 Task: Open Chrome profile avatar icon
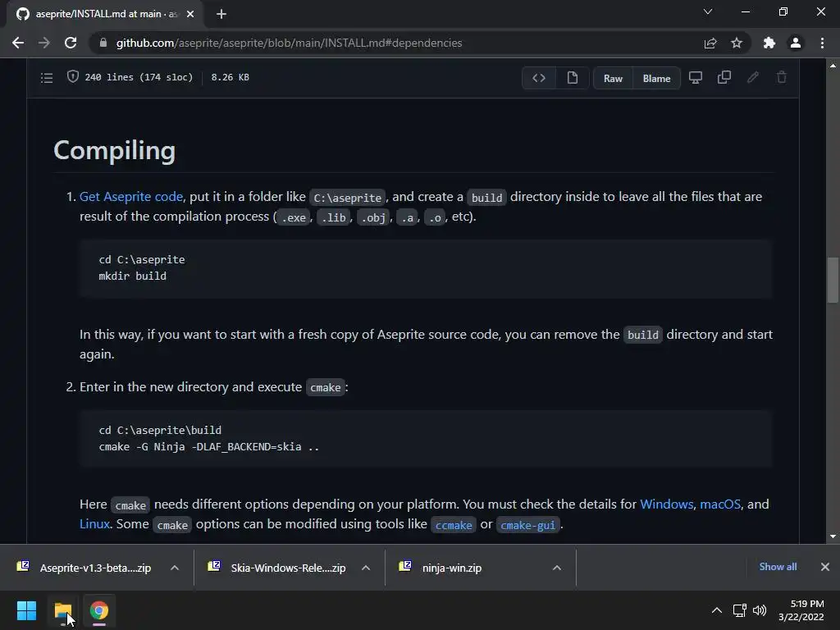(x=796, y=43)
